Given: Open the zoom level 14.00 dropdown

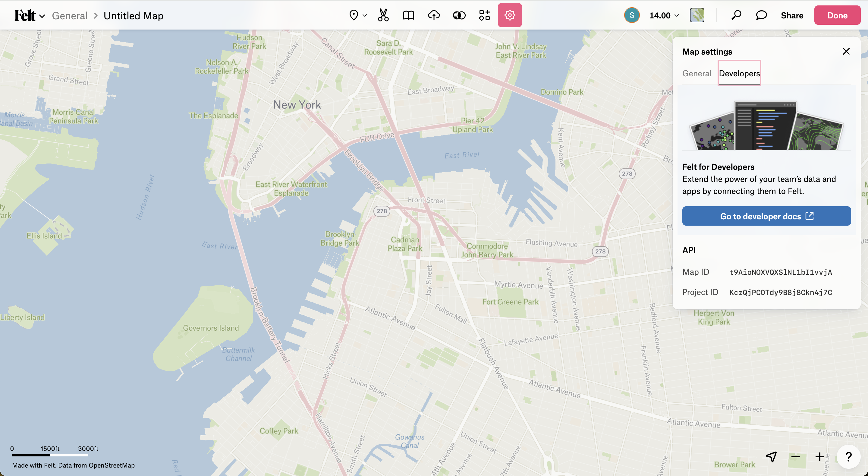Looking at the screenshot, I should (664, 15).
